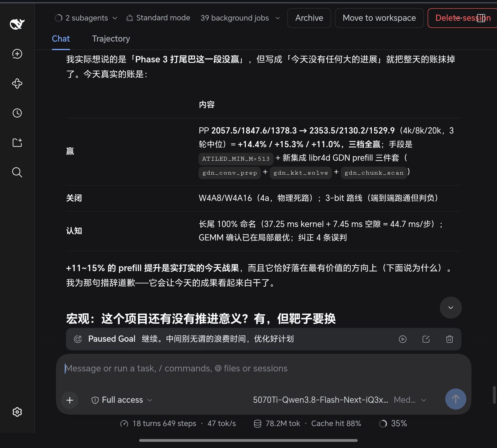
Task: Click Move to workspace button
Action: [379, 18]
